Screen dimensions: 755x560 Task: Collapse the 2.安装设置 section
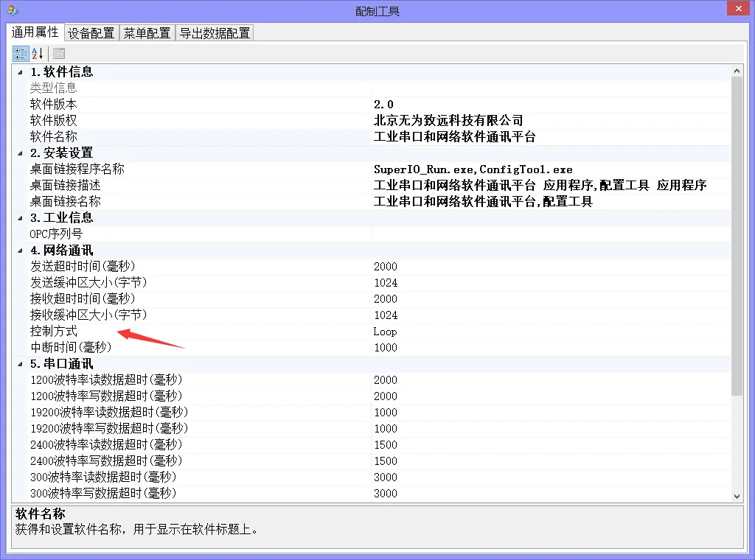pos(20,153)
